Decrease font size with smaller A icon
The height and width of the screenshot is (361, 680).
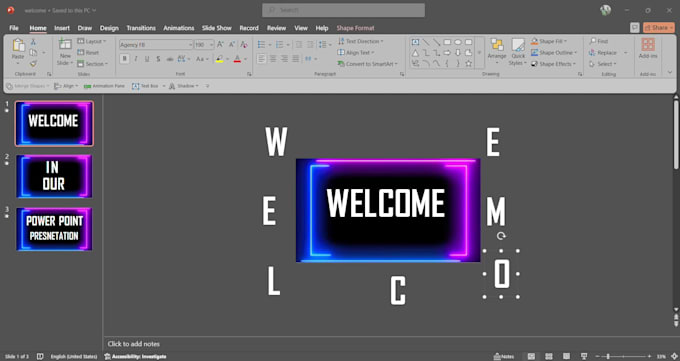click(x=232, y=45)
